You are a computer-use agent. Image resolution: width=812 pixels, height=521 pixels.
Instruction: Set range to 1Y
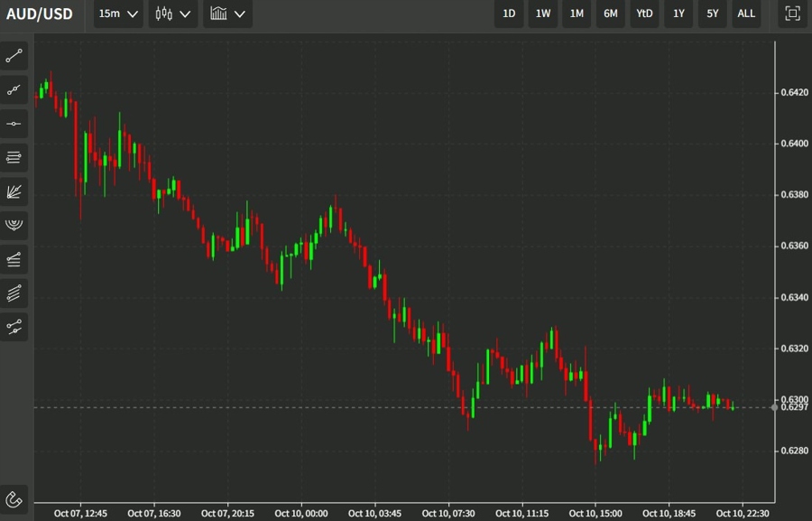click(x=678, y=14)
